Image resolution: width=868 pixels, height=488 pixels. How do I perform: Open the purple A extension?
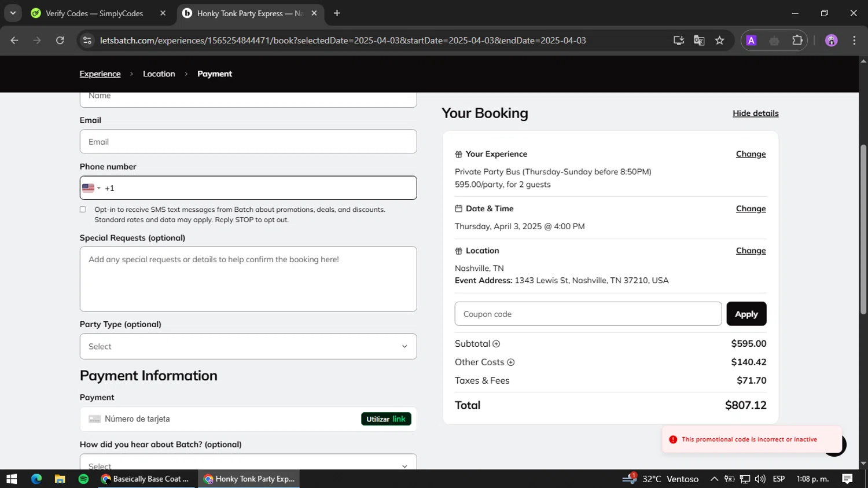[x=751, y=41]
